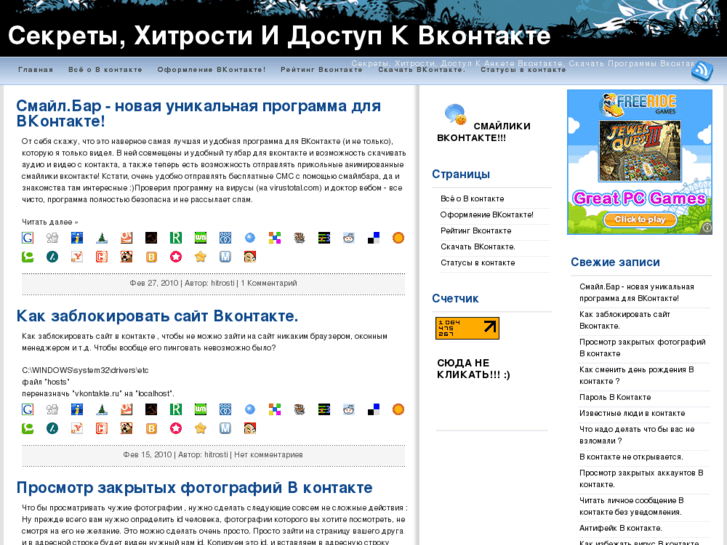The width and height of the screenshot is (727, 545).
Task: Click Google bookmark icon under Смайл.Бар post
Action: (x=28, y=238)
